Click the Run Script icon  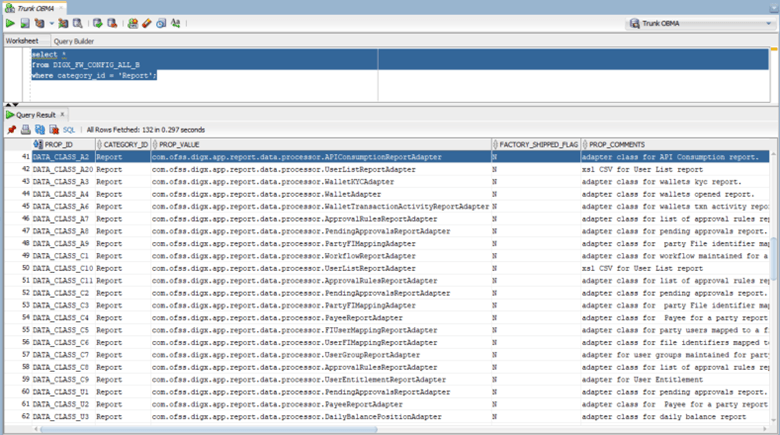[25, 23]
